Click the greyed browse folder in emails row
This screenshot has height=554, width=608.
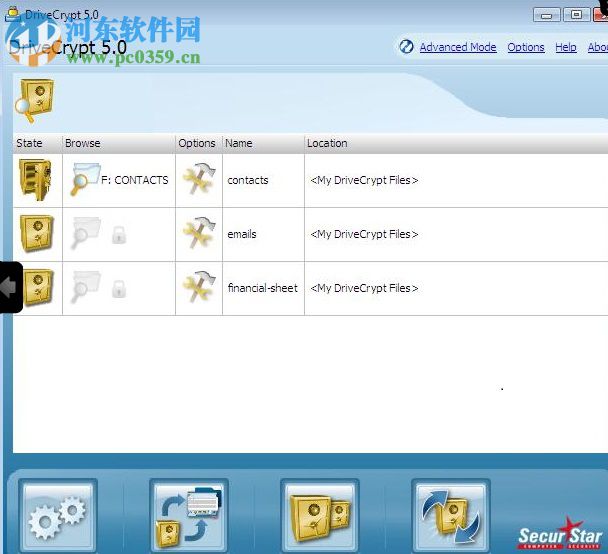(86, 233)
